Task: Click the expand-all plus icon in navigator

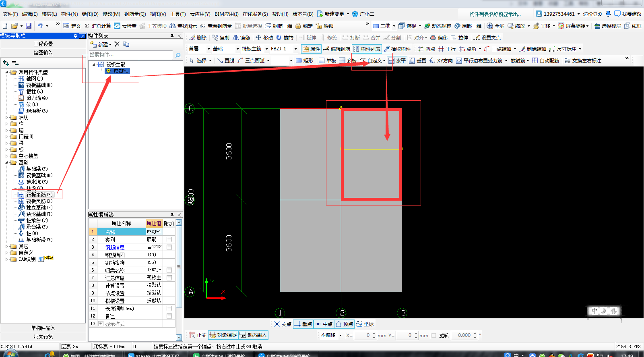Action: click(6, 63)
